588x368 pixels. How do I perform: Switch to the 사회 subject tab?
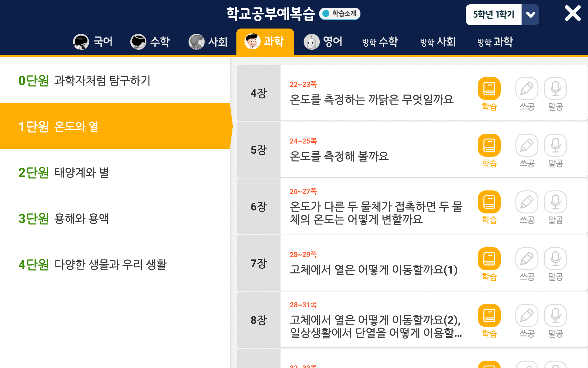coord(208,42)
